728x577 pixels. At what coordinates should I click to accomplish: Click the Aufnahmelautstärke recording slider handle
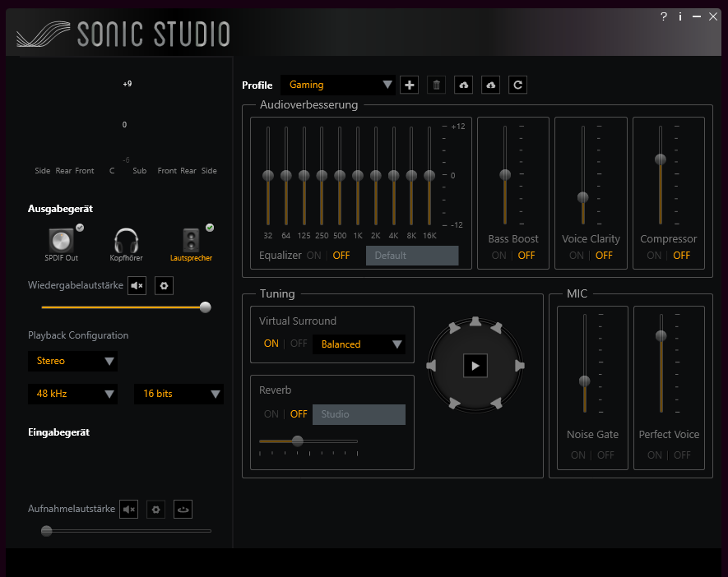pyautogui.click(x=46, y=531)
